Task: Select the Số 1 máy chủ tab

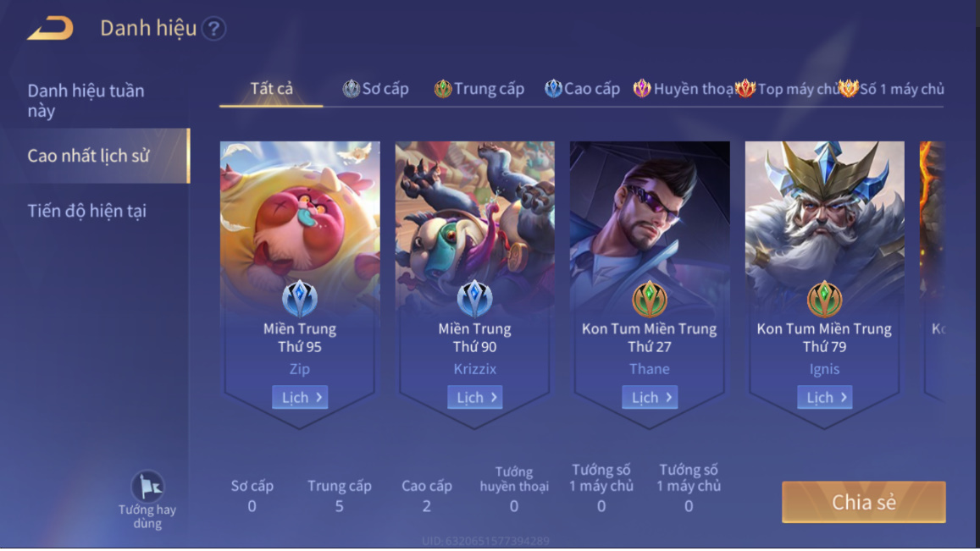Action: (x=891, y=89)
